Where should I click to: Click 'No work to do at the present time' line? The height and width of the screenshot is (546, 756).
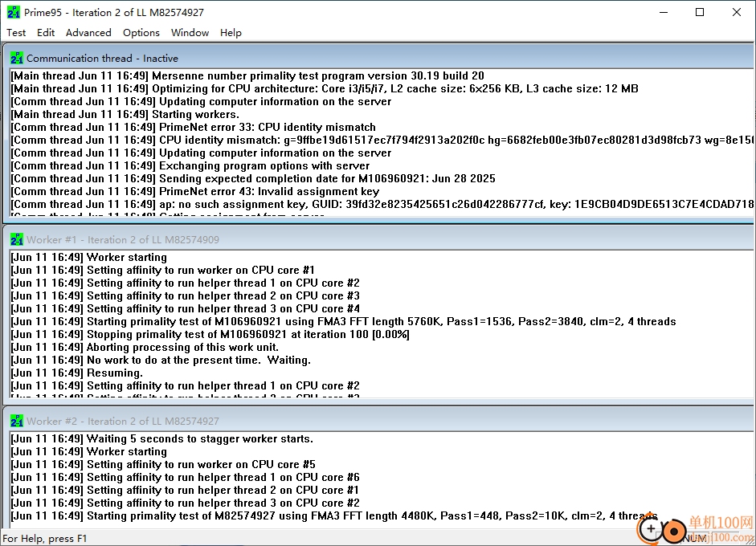click(161, 361)
